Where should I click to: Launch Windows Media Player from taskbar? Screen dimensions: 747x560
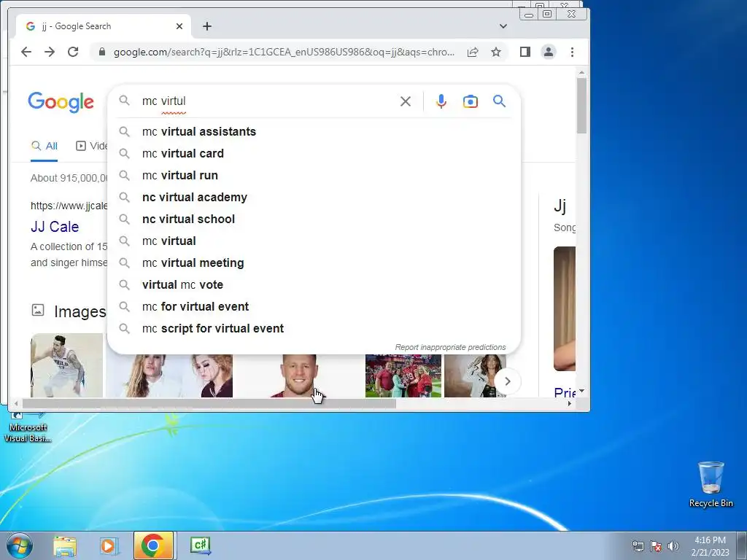click(109, 545)
